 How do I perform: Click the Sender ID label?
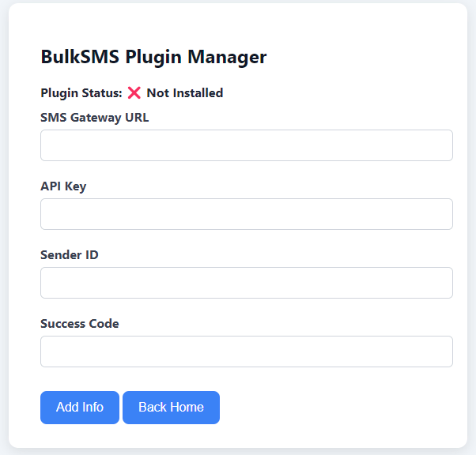70,255
